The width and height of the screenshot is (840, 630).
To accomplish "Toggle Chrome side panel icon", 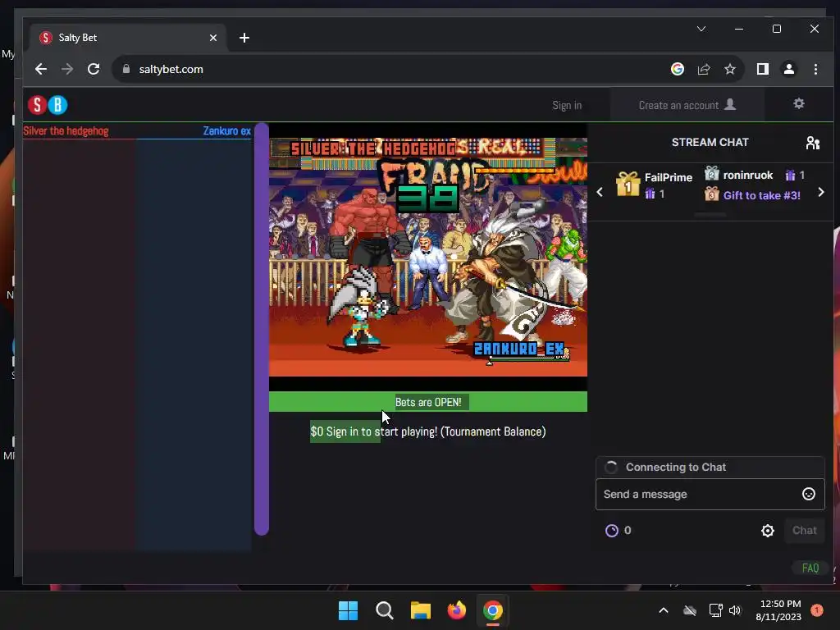I will click(762, 69).
